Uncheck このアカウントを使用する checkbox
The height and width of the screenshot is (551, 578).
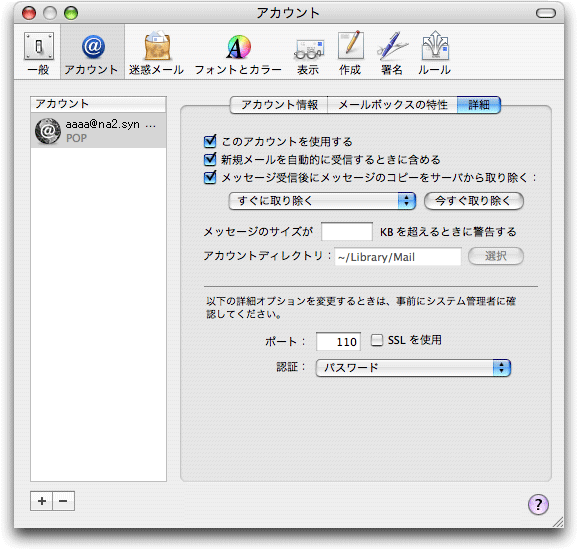click(x=210, y=141)
